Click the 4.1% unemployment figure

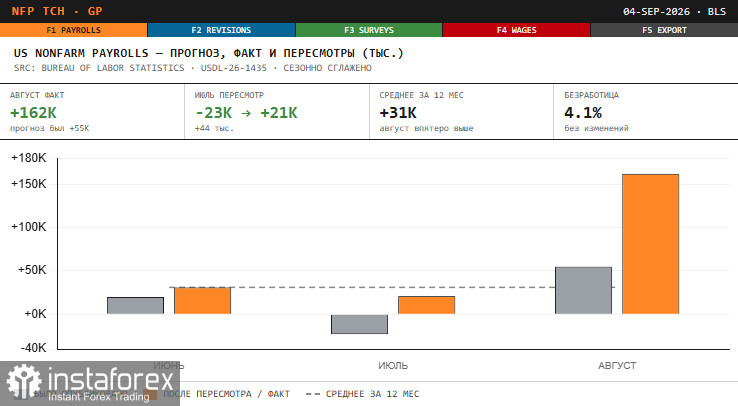(583, 113)
